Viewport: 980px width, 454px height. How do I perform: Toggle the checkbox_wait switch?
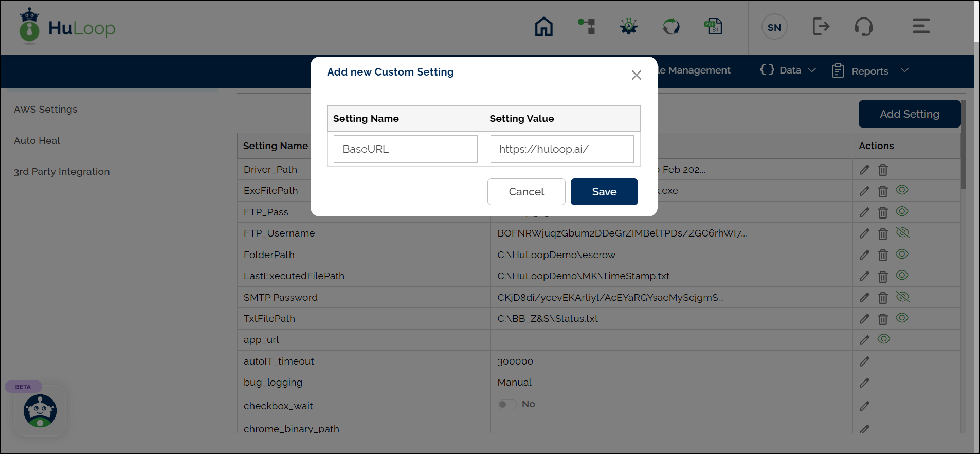tap(507, 405)
